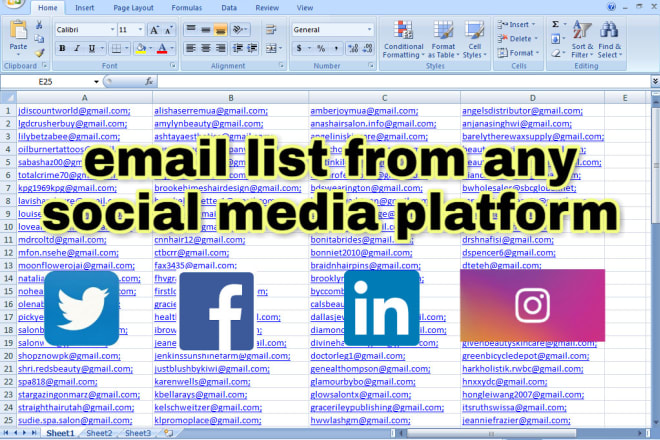Click the Name Box showing E25
The image size is (660, 440).
[x=51, y=82]
